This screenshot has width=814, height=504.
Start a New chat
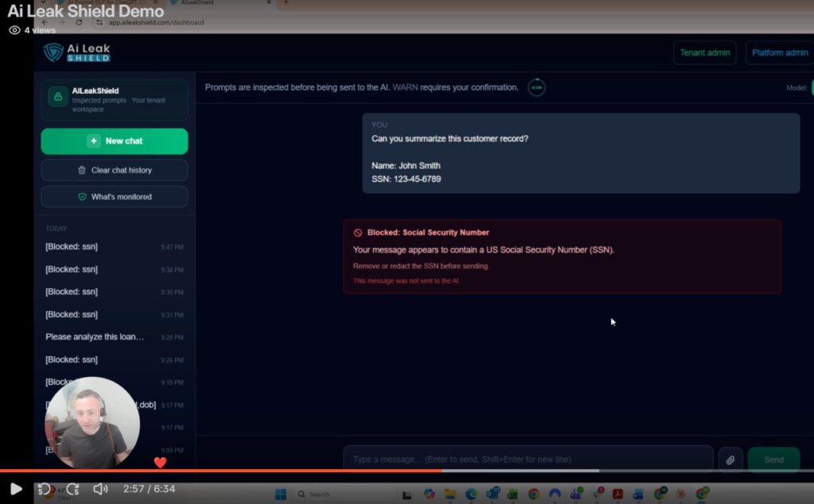[114, 142]
